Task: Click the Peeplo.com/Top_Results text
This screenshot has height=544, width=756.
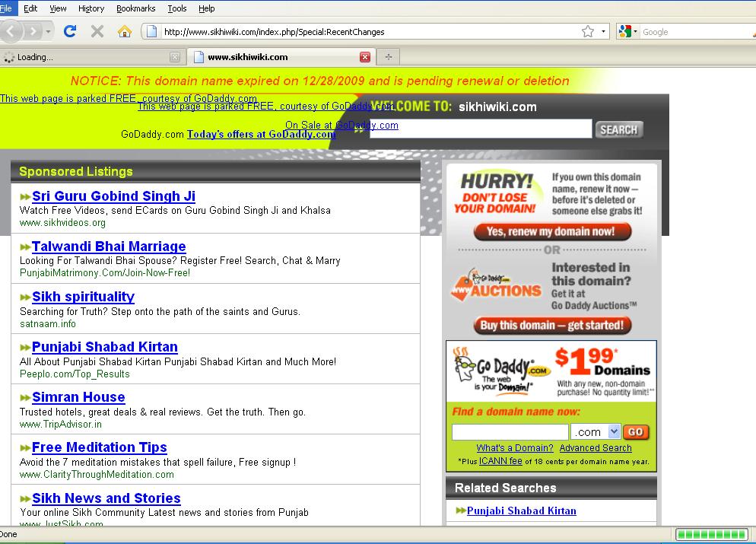Action: [75, 374]
